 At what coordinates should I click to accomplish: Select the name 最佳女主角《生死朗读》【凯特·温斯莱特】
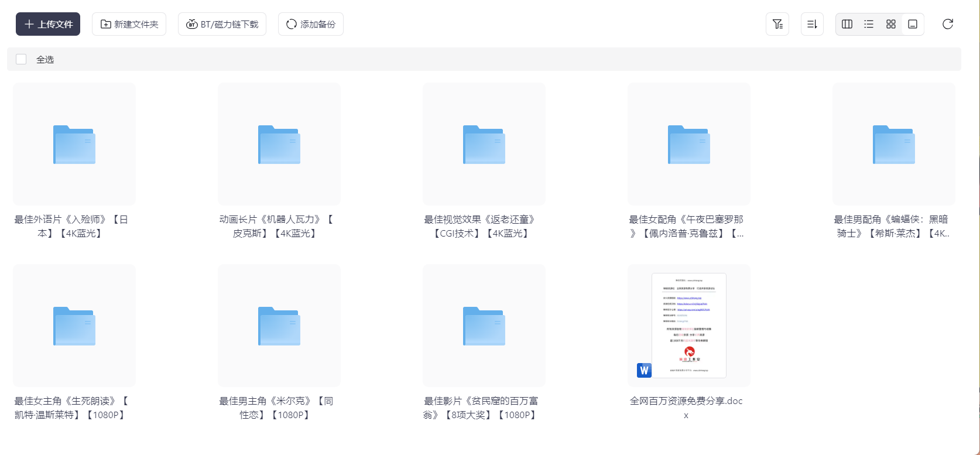(x=71, y=408)
